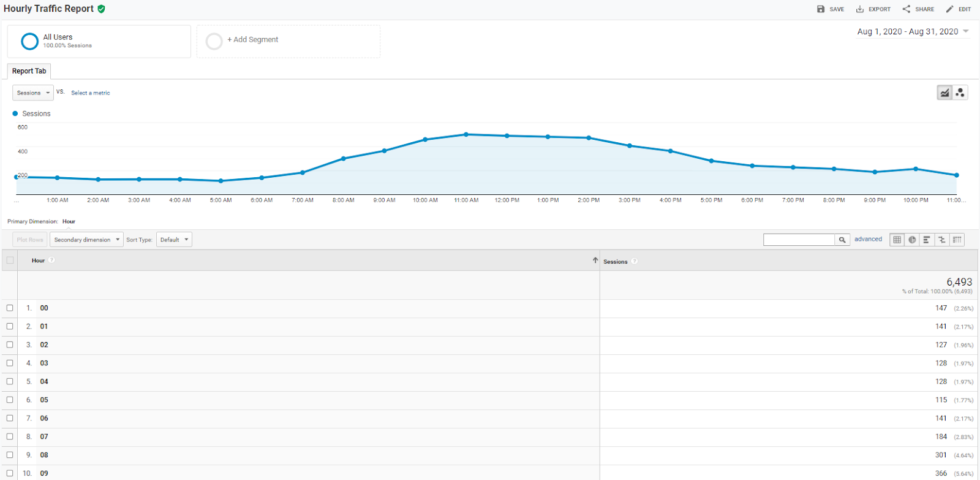Click the 6,493 total sessions value
Image resolution: width=980 pixels, height=480 pixels.
[959, 282]
